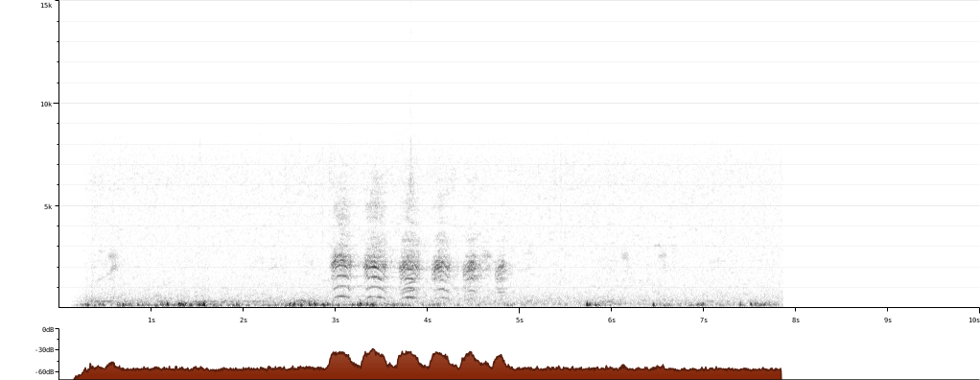Screen dimensions: 980x380
Task: Click the 1s time axis marker
Action: tap(152, 320)
